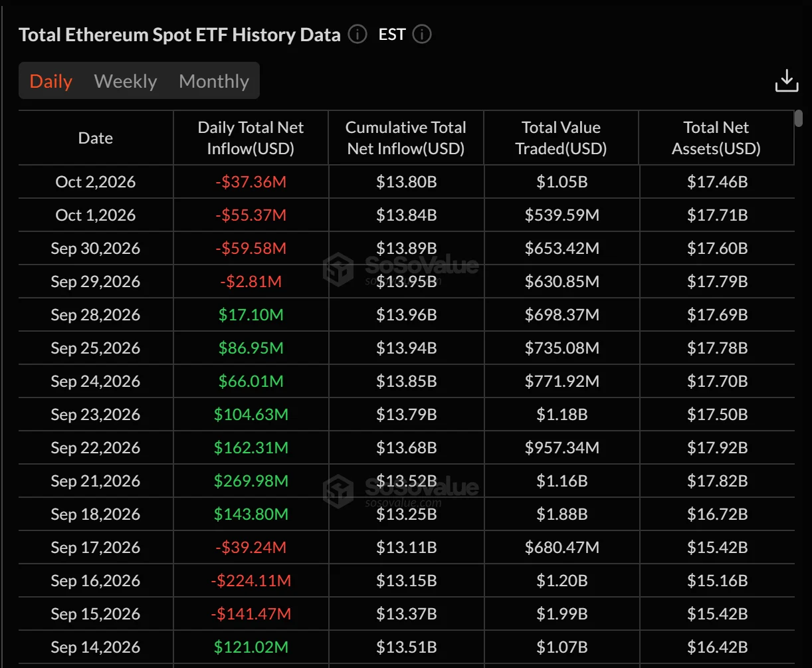
Task: Download the ETF history data
Action: tap(787, 80)
